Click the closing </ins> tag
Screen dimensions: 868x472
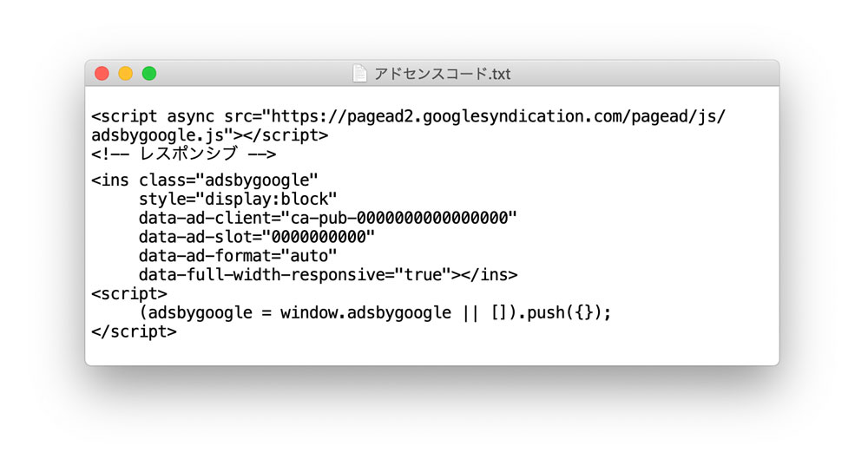(x=489, y=274)
